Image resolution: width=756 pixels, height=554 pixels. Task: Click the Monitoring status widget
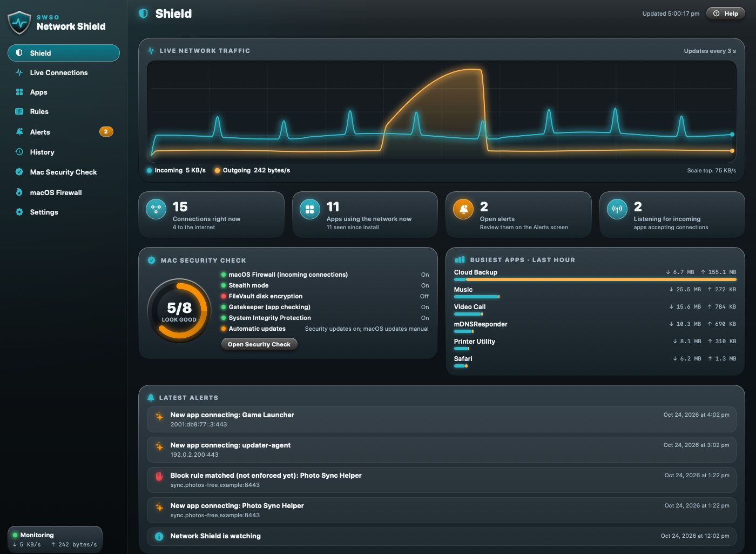(x=55, y=539)
